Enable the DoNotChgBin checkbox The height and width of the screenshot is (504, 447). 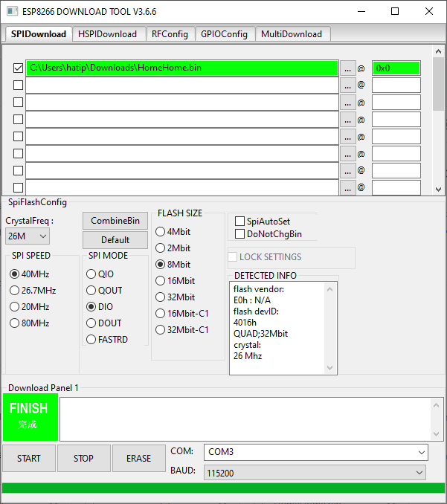239,234
